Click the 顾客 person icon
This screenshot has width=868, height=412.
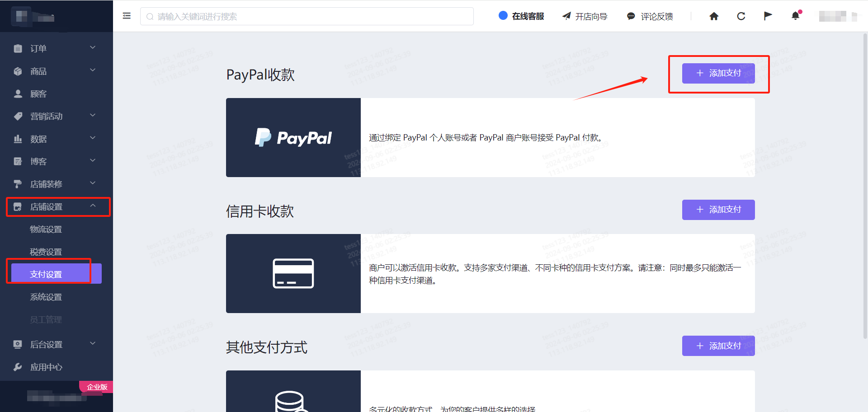[18, 94]
